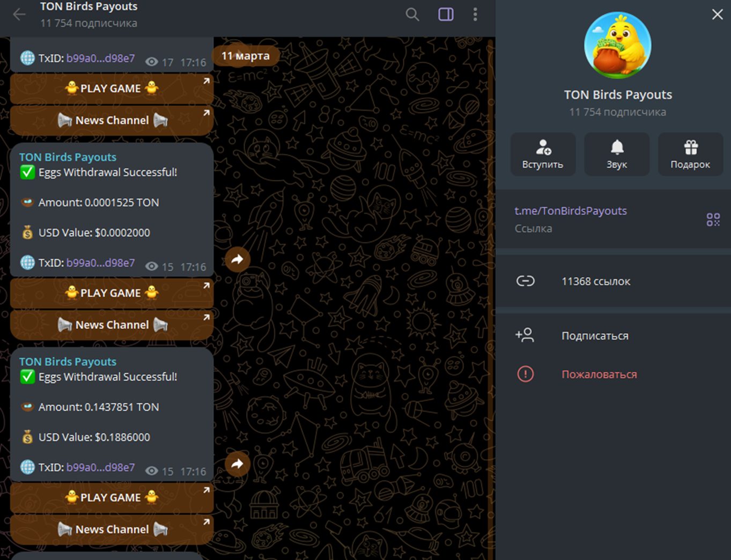Click the 11 марта date badge
Screen dimensions: 731x560
point(246,56)
